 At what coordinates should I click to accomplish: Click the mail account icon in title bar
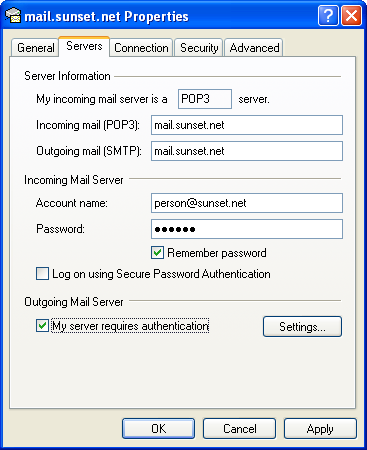(x=13, y=16)
